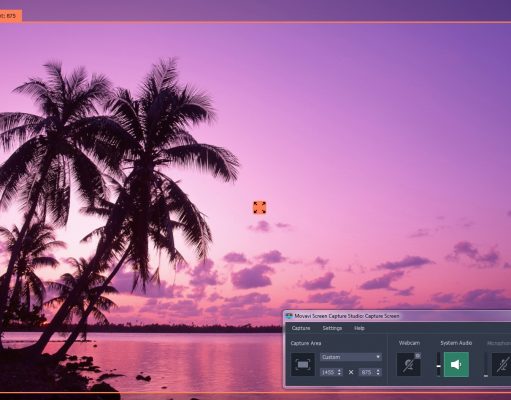The width and height of the screenshot is (511, 400).
Task: Click the Capture Area label
Action: point(306,343)
